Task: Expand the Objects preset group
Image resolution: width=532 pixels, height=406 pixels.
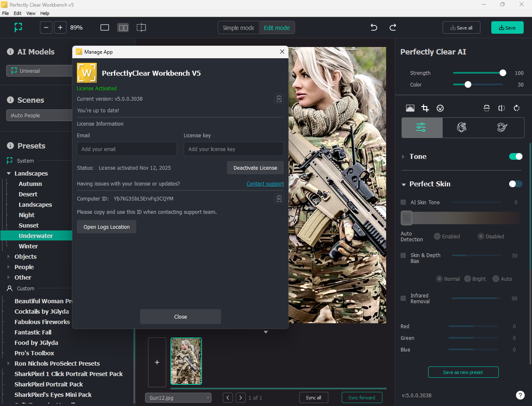Action: click(x=9, y=257)
